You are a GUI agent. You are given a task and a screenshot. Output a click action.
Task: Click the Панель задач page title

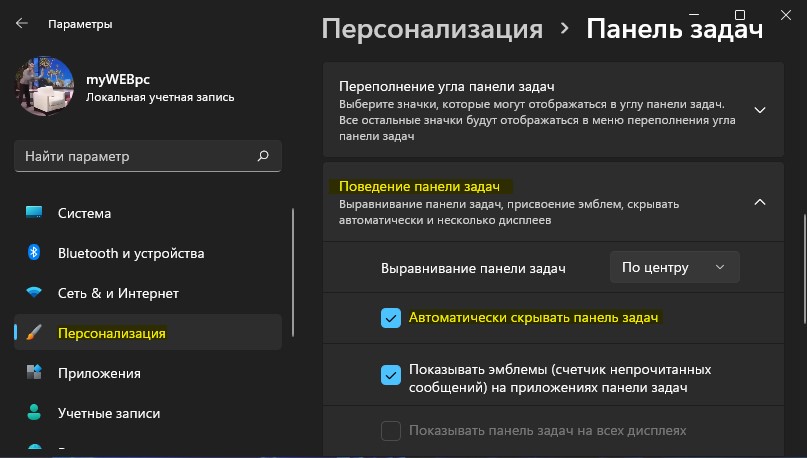click(674, 28)
